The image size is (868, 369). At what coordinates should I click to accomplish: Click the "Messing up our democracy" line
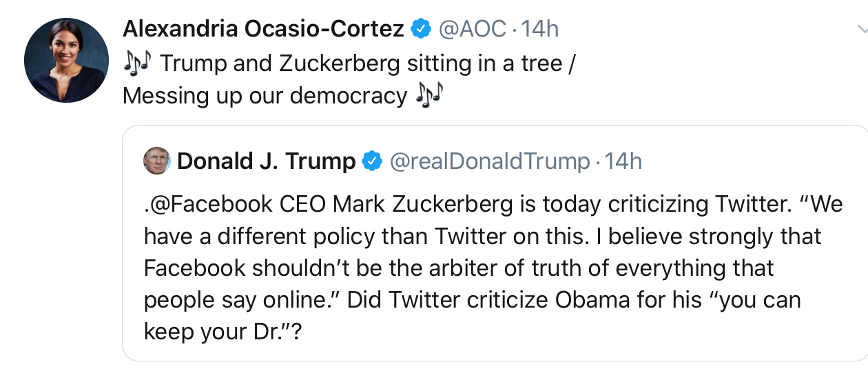(x=265, y=96)
